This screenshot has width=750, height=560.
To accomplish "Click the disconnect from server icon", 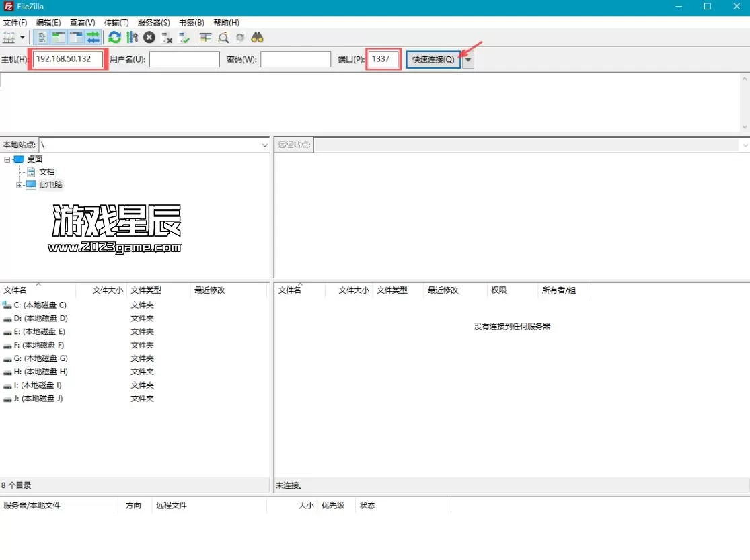I will pos(167,38).
